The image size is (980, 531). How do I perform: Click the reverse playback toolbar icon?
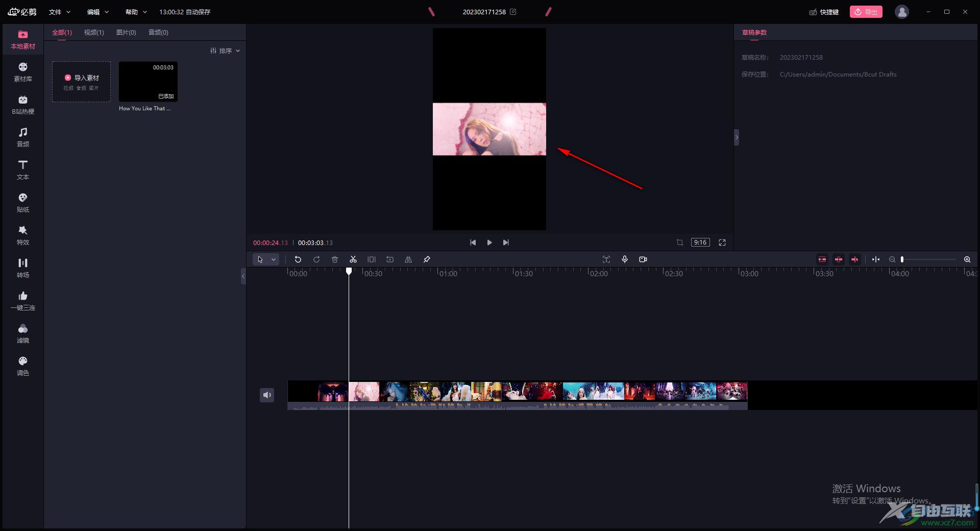click(x=390, y=259)
